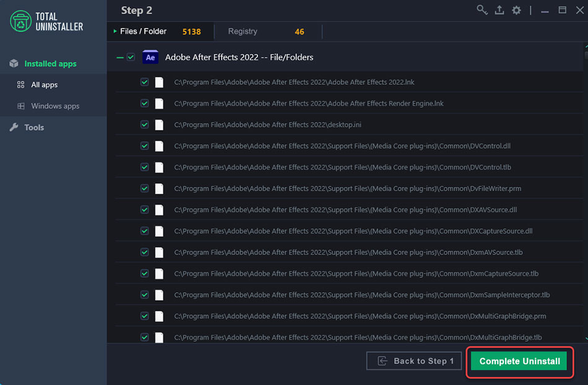Image resolution: width=588 pixels, height=385 pixels.
Task: Click Back to Step 1 button
Action: pyautogui.click(x=413, y=361)
